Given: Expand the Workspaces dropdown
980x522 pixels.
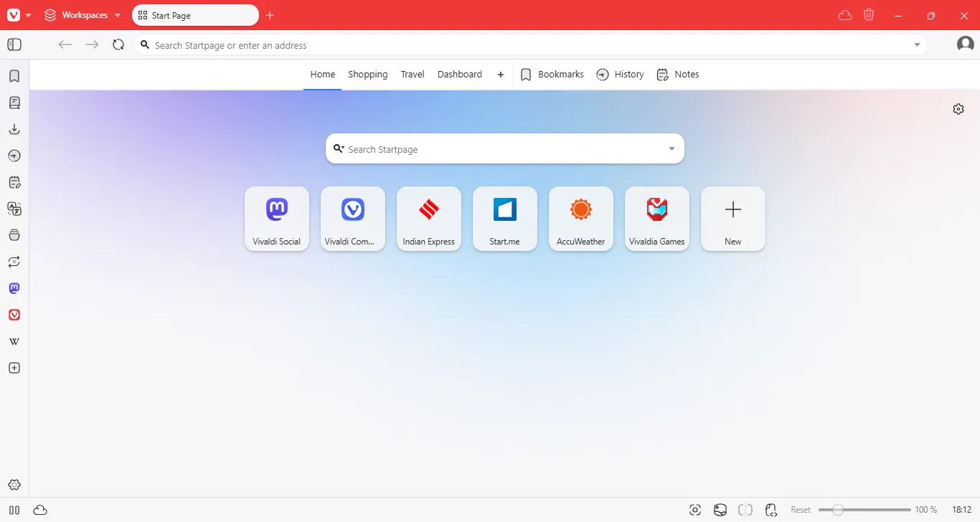Looking at the screenshot, I should point(117,14).
